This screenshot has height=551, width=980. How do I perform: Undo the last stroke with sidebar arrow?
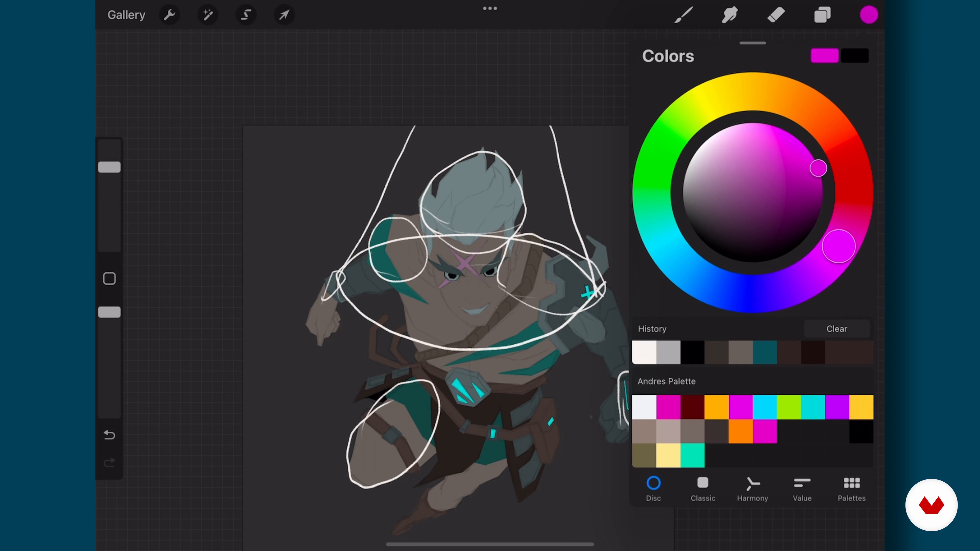coord(109,435)
